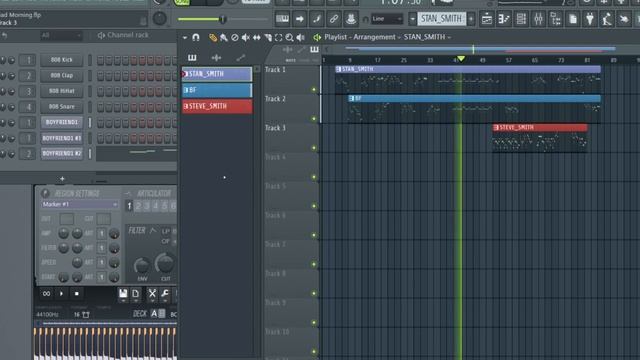Click the Slicex filter CUT knob
This screenshot has height=360, width=640.
(x=165, y=263)
